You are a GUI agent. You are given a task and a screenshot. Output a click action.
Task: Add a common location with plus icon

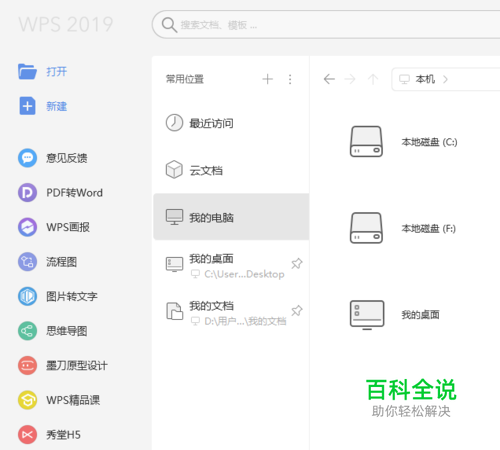268,79
